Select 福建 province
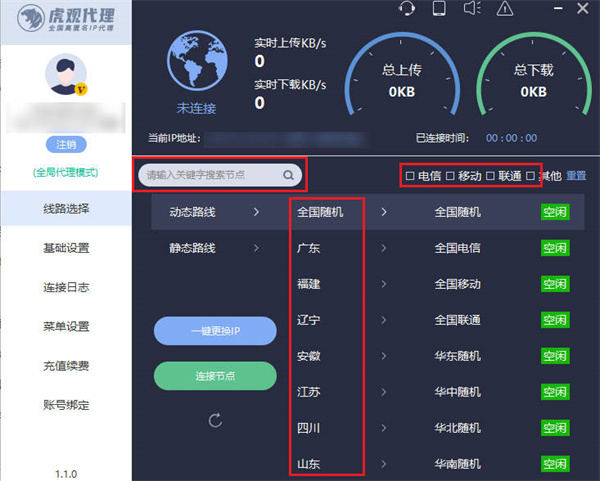Viewport: 600px width, 481px height. (x=308, y=284)
